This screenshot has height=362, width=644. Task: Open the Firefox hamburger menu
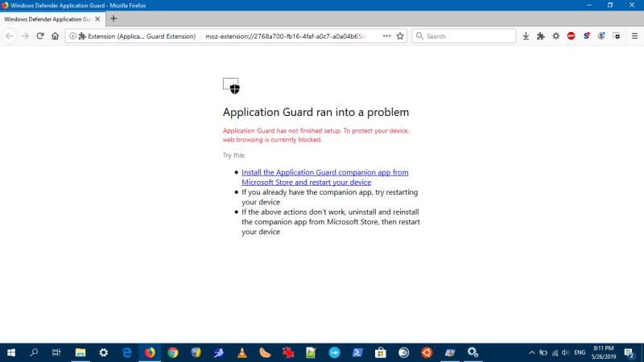634,36
